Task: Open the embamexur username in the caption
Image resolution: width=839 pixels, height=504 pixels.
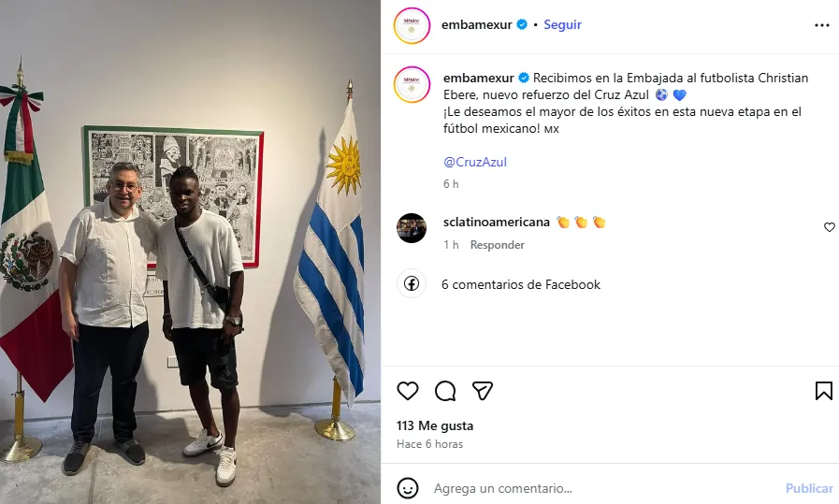Action: 478,79
